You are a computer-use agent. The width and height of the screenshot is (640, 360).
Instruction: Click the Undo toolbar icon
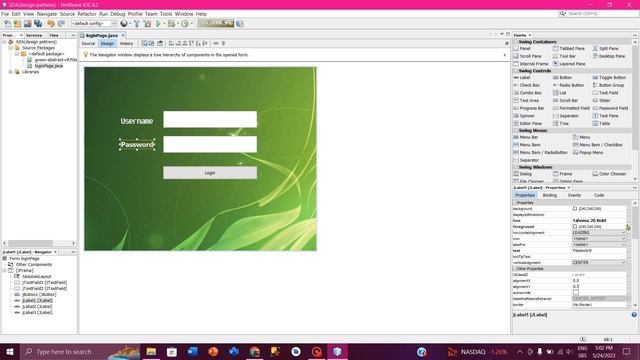(51, 24)
